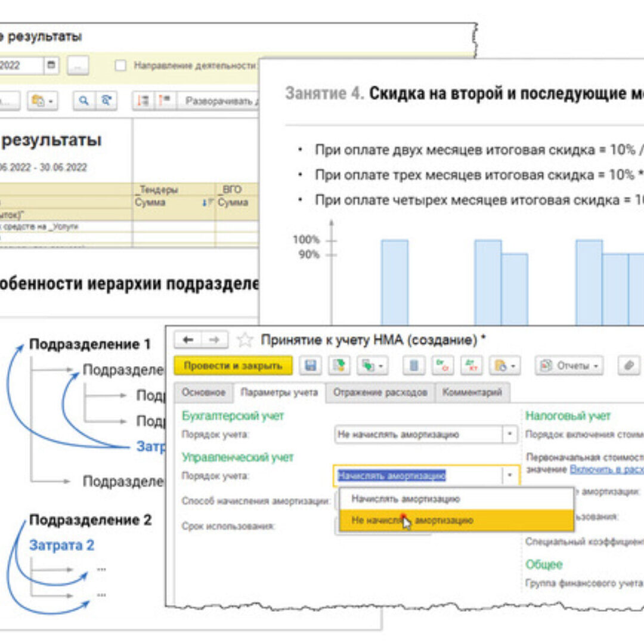Click the star favorite icon by title
644x644 pixels.
pyautogui.click(x=244, y=340)
